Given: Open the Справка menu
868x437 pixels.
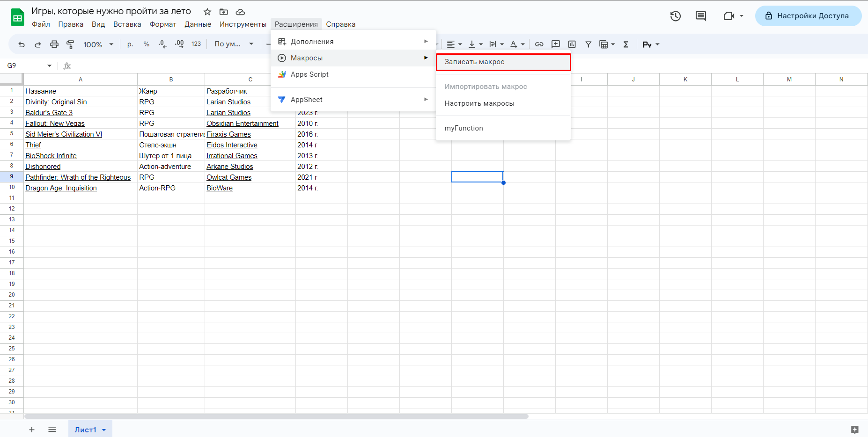Looking at the screenshot, I should click(x=340, y=24).
